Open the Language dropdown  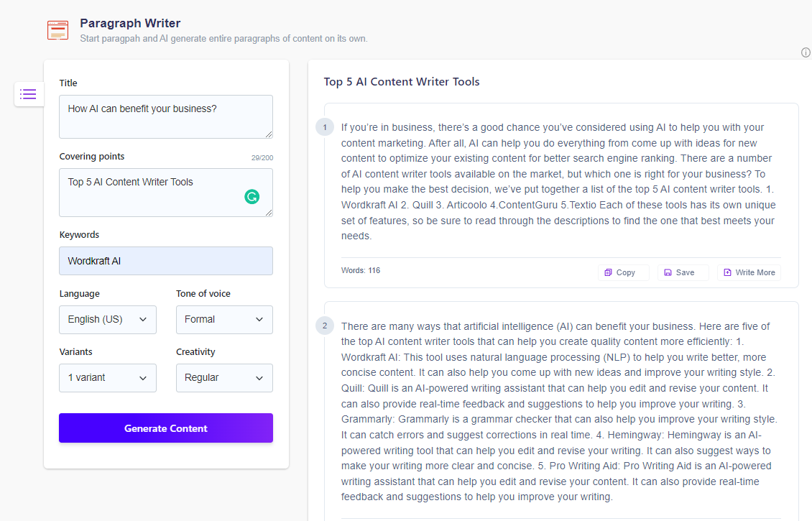pos(108,319)
